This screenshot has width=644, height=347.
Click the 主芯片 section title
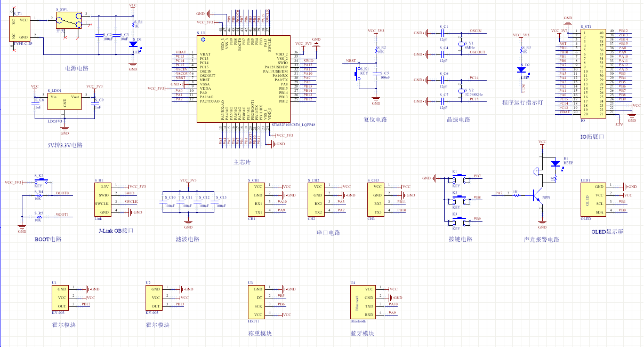point(241,162)
